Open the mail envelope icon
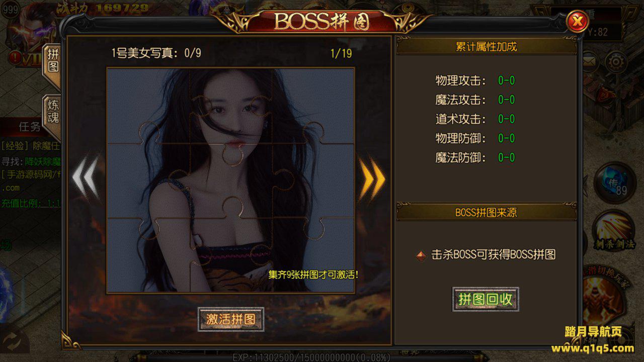 coord(589,62)
